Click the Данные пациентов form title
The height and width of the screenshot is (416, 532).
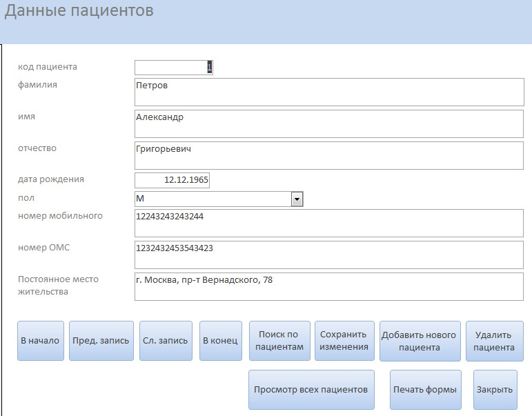79,11
